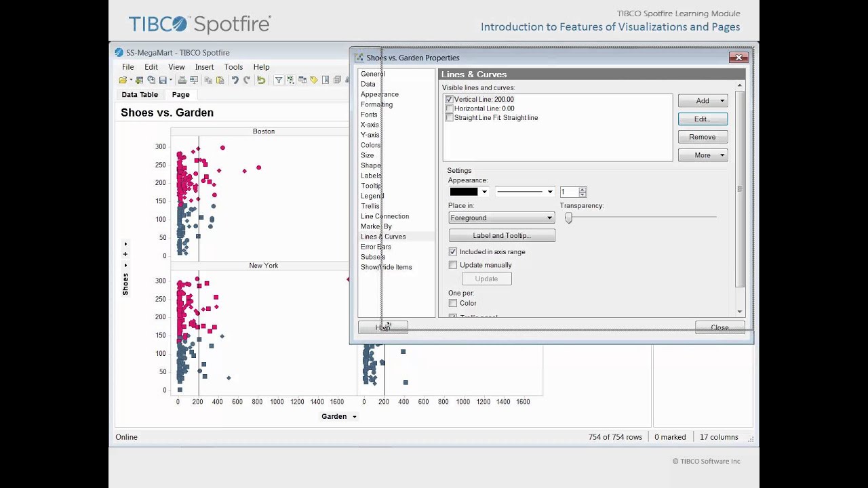Screen dimensions: 868x488
Task: Open the Save icon dropdown arrow
Action: click(170, 80)
